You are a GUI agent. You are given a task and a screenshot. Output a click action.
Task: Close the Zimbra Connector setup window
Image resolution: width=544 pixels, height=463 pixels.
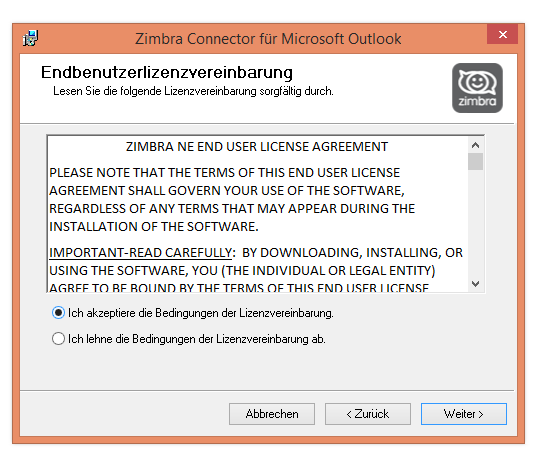point(502,34)
